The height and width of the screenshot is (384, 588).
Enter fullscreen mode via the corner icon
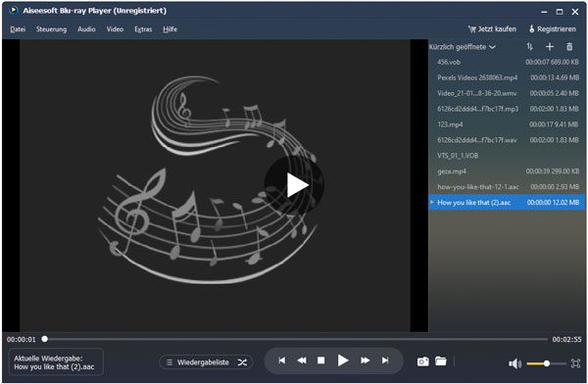pos(575,363)
